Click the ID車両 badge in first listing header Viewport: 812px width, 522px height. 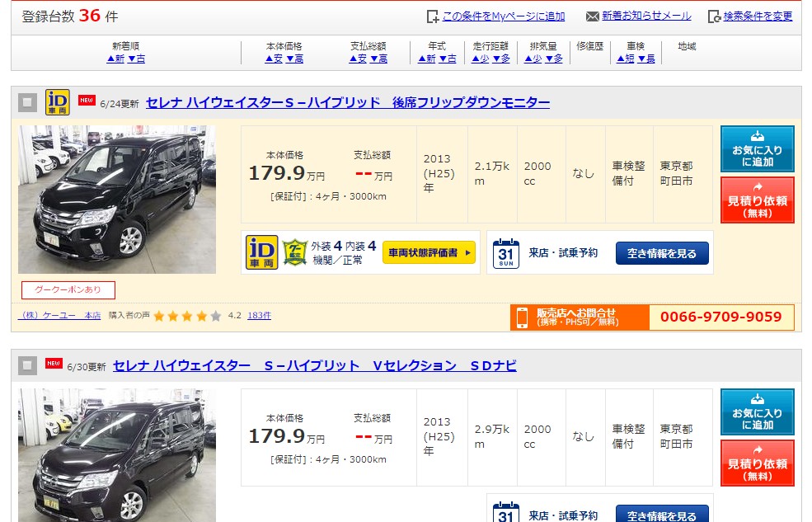pos(58,102)
